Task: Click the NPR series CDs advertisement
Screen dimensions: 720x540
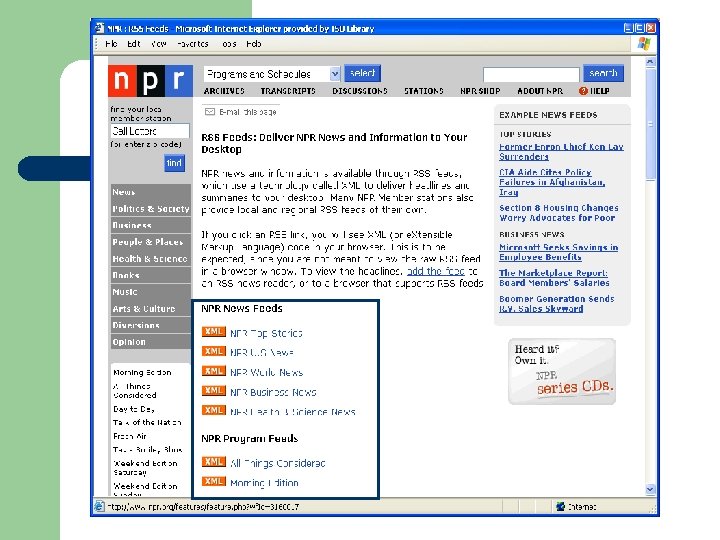Action: tap(562, 371)
